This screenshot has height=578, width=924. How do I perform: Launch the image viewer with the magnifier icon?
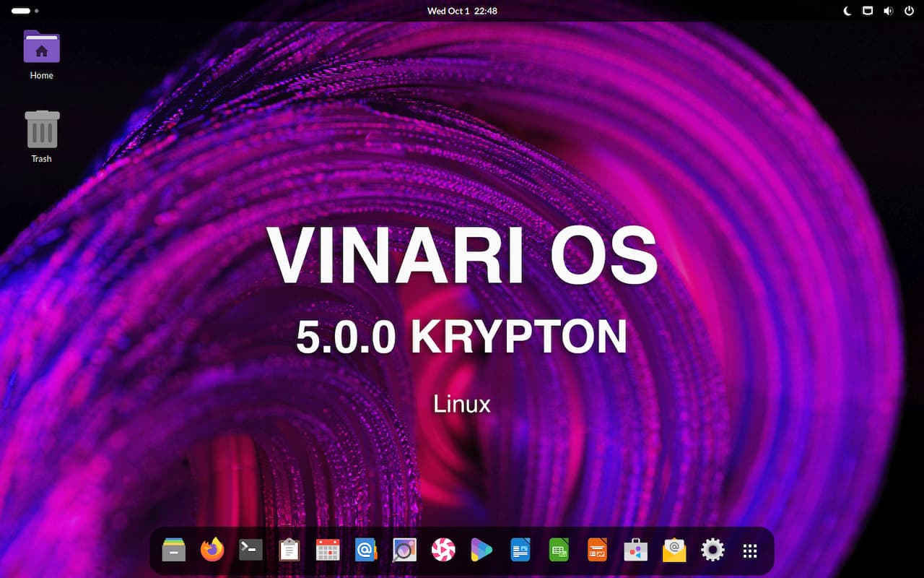[x=404, y=550]
